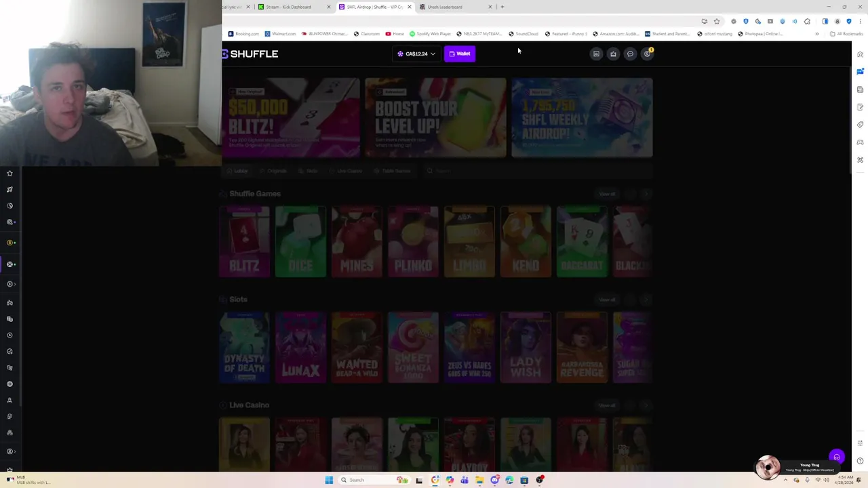This screenshot has height=488, width=868.
Task: Open the Blitz game tile
Action: click(x=244, y=242)
